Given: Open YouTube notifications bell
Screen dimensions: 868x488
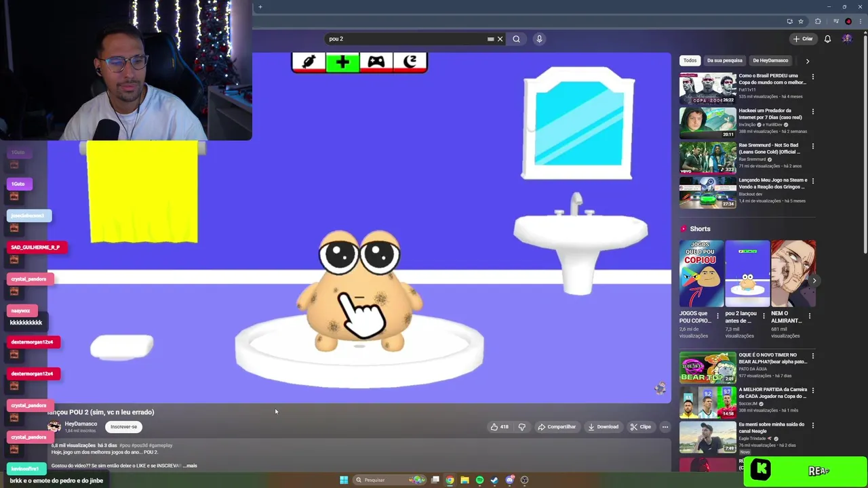Looking at the screenshot, I should 827,39.
